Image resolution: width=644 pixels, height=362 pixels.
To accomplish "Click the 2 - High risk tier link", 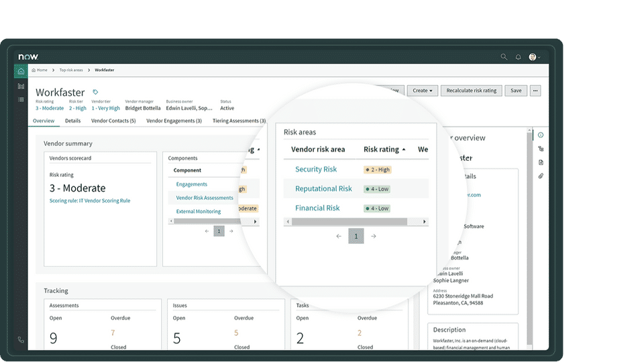I will coord(78,109).
